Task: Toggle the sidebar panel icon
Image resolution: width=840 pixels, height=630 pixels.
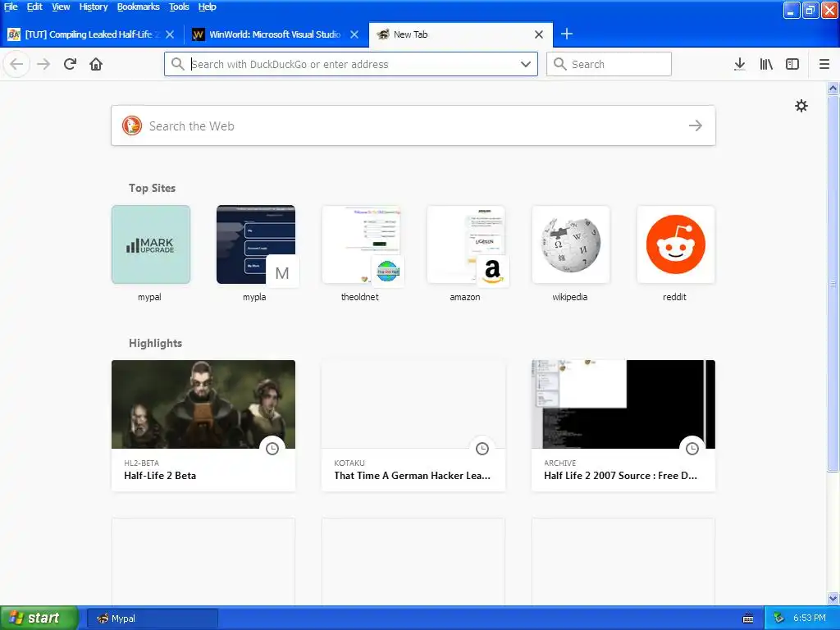Action: click(x=792, y=64)
